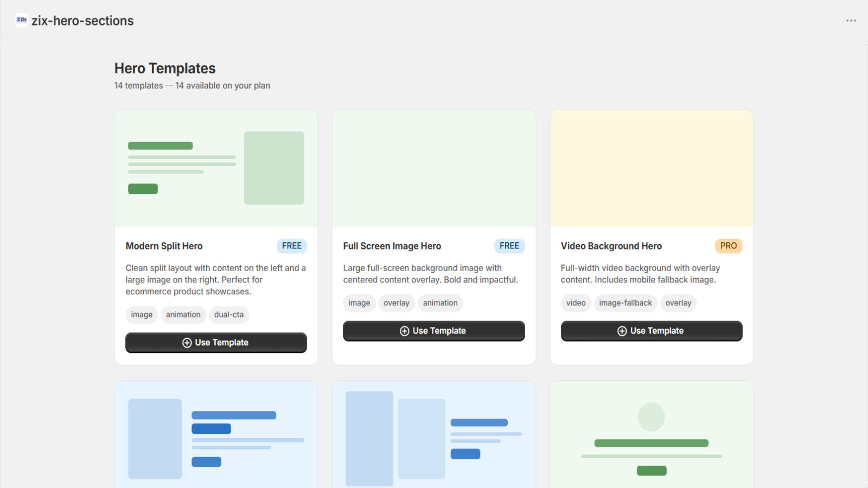Screen dimensions: 868x488
Task: Use the Video Background Hero template
Action: [x=652, y=331]
